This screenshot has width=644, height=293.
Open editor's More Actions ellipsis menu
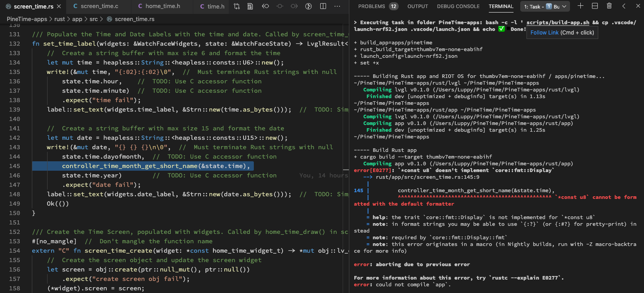(x=337, y=6)
